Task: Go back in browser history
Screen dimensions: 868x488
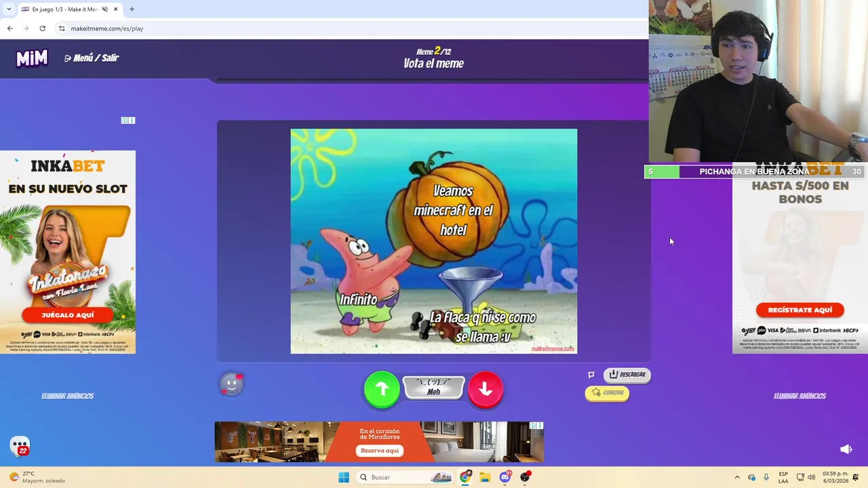Action: click(9, 28)
